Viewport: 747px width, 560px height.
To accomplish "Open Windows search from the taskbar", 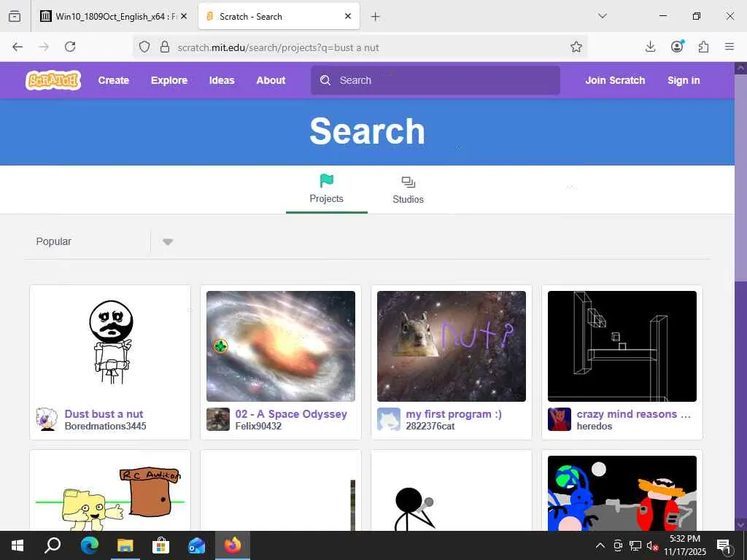I will pos(53,545).
